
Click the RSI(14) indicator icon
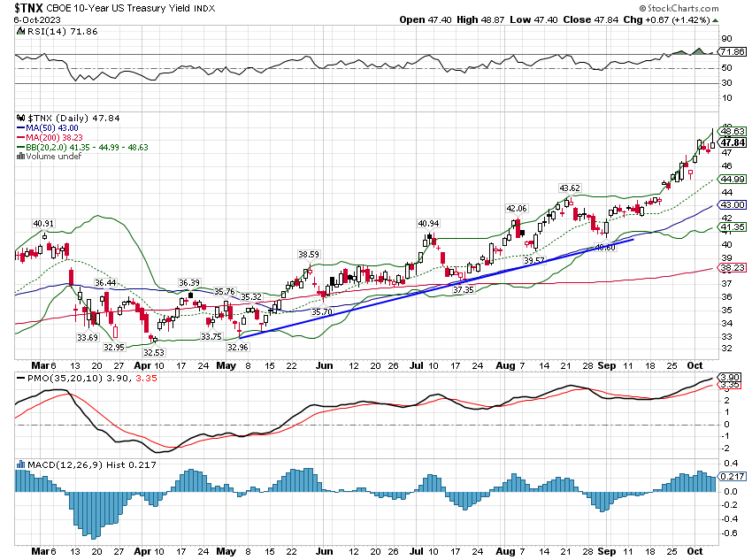coord(20,31)
